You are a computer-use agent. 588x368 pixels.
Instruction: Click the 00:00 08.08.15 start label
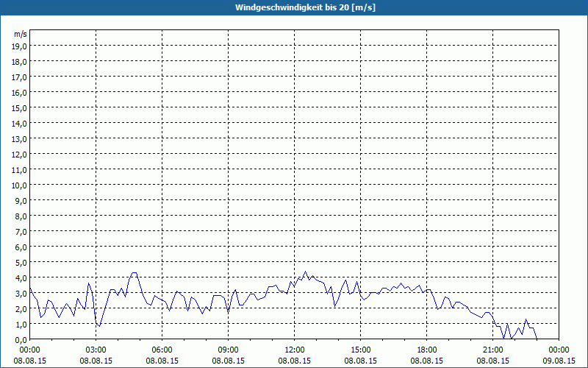(30, 355)
